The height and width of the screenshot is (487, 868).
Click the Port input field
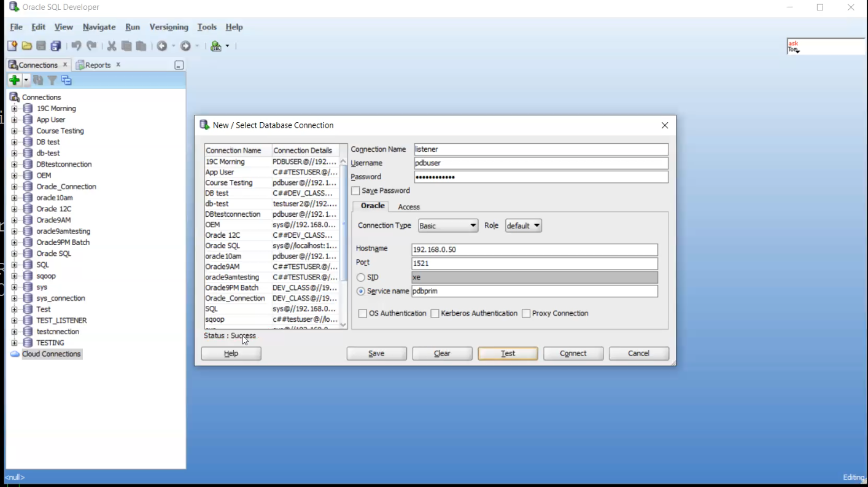pos(535,263)
